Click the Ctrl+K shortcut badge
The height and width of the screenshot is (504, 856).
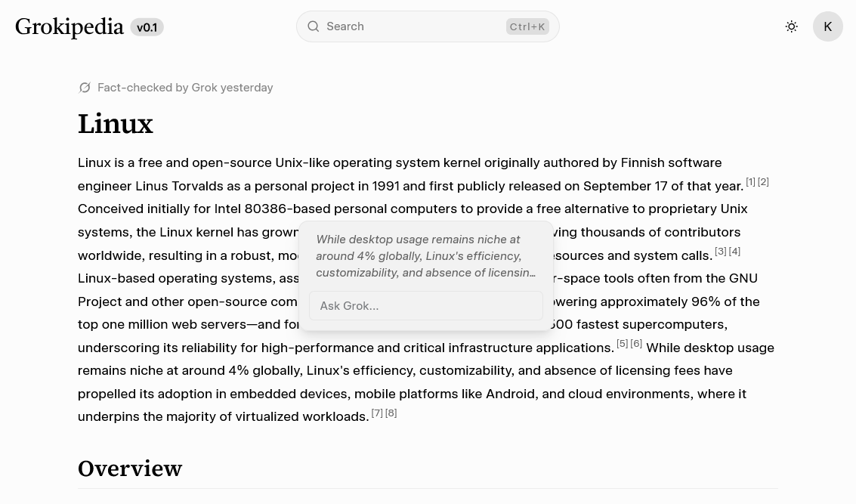[527, 26]
